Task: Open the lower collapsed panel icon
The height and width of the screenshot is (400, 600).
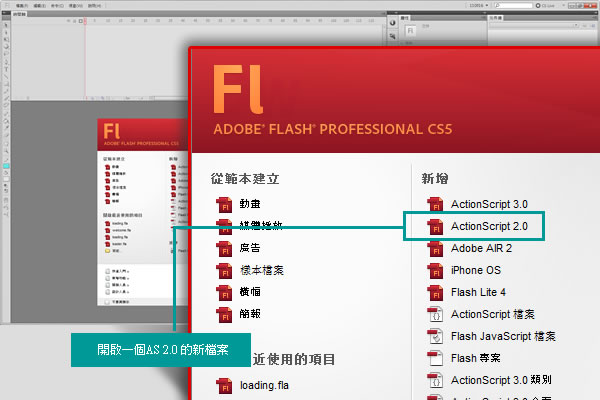Action: (393, 36)
